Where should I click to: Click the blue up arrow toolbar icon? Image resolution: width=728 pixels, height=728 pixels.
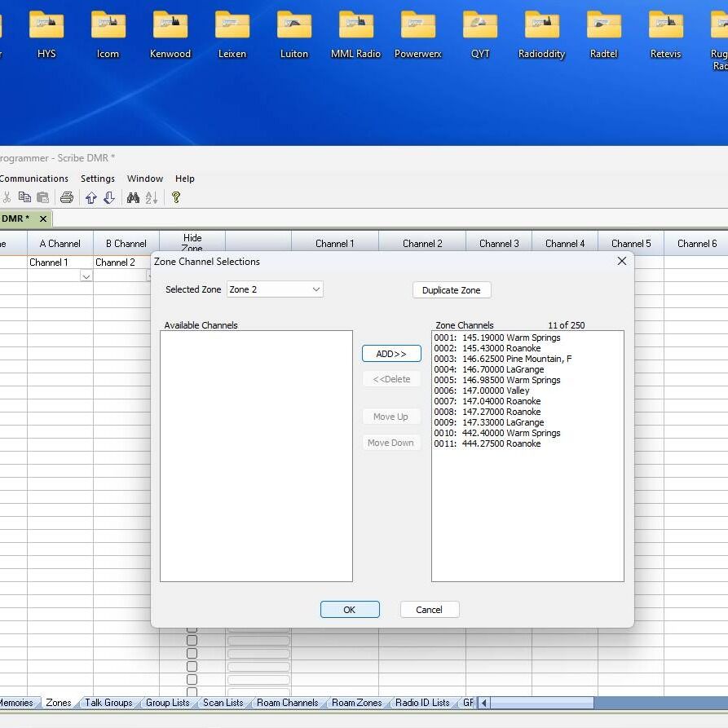click(91, 198)
